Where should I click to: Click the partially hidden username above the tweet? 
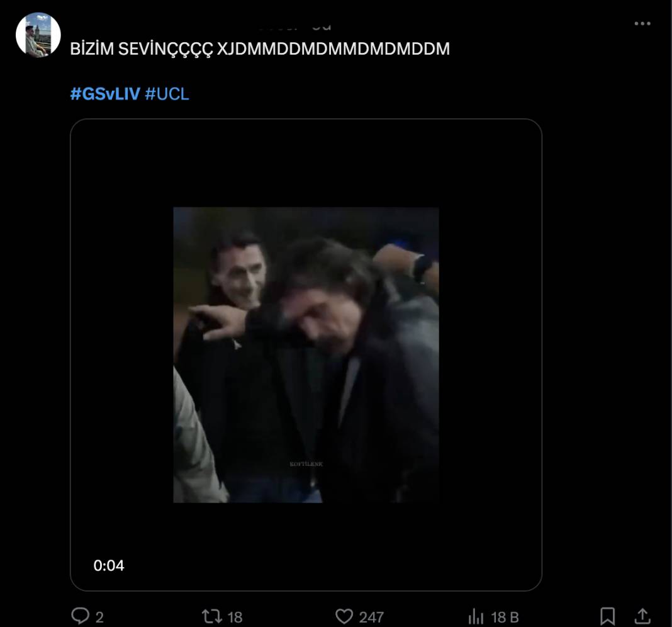tap(294, 26)
